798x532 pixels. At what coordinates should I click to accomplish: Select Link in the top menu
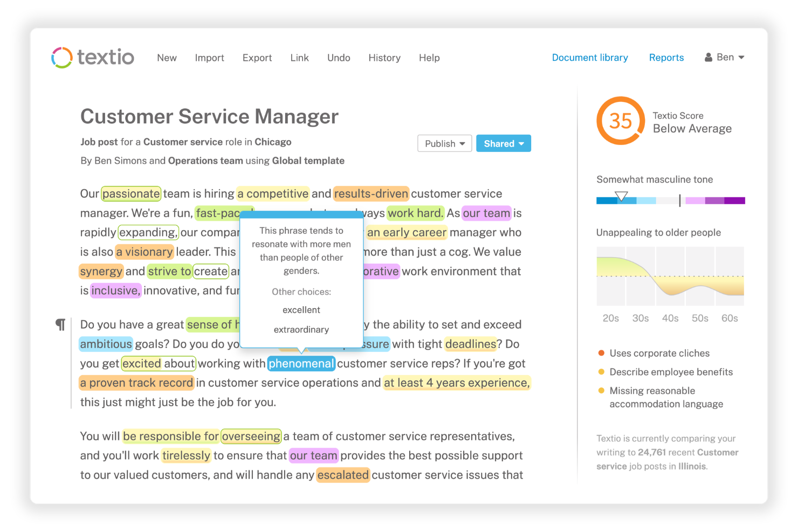click(x=300, y=58)
